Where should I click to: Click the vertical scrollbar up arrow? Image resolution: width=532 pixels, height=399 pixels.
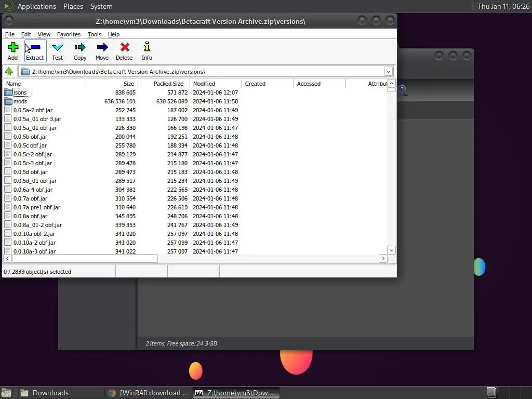391,84
